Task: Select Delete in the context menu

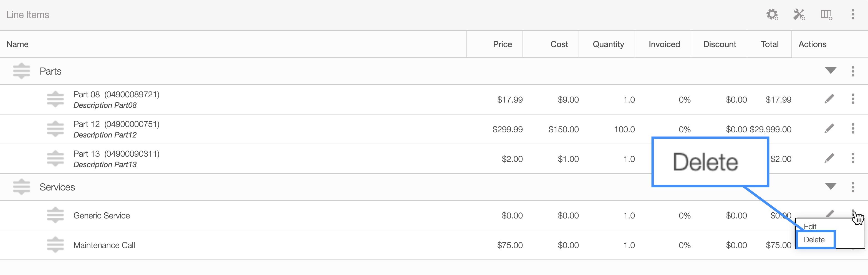Action: tap(814, 240)
